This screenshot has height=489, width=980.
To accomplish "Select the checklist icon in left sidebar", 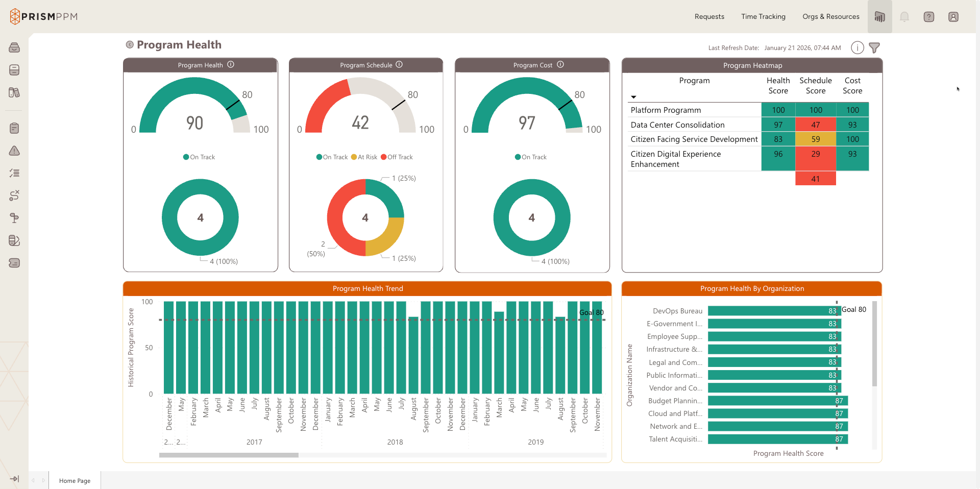I will (x=14, y=173).
